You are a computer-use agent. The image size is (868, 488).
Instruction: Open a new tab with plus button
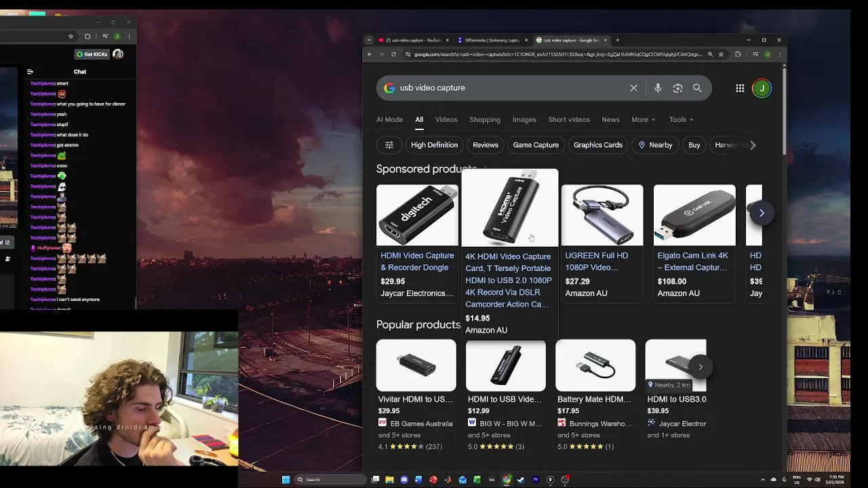617,40
